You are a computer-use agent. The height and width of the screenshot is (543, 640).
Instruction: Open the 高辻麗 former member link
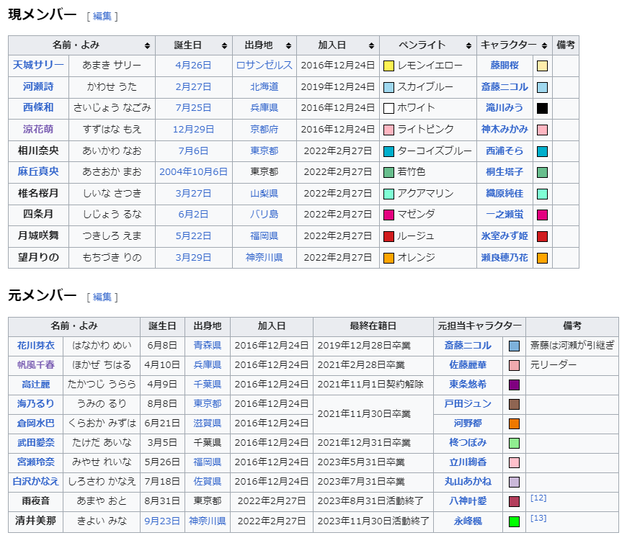[36, 384]
